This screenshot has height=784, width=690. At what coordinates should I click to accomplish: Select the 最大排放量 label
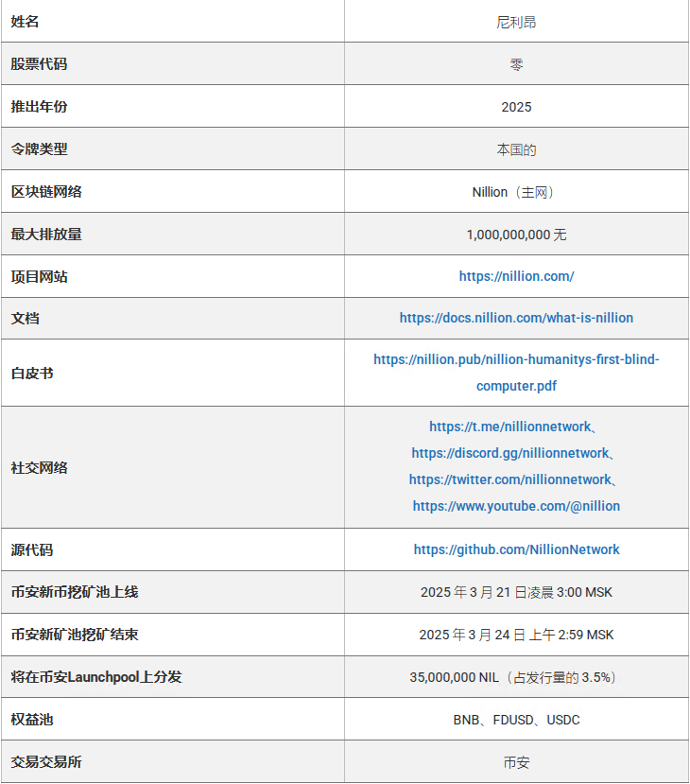click(x=46, y=234)
